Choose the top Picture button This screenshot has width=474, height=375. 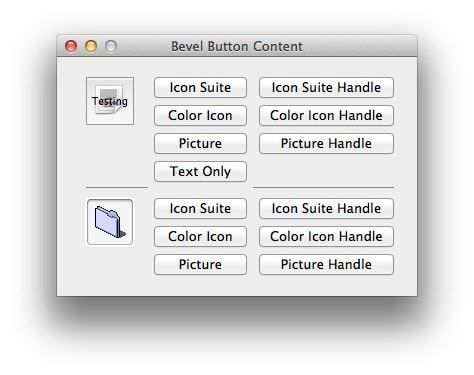click(200, 144)
